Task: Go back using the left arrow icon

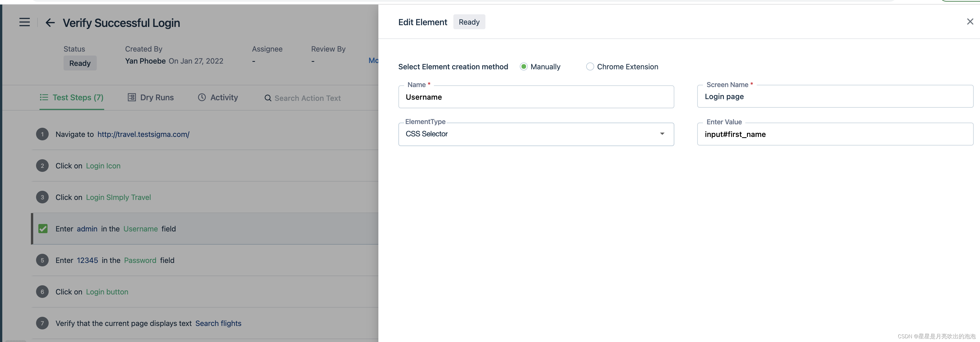Action: point(50,23)
